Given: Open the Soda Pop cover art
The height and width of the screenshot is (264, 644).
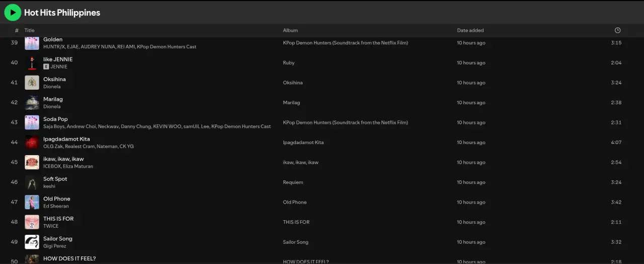Looking at the screenshot, I should click(x=32, y=122).
